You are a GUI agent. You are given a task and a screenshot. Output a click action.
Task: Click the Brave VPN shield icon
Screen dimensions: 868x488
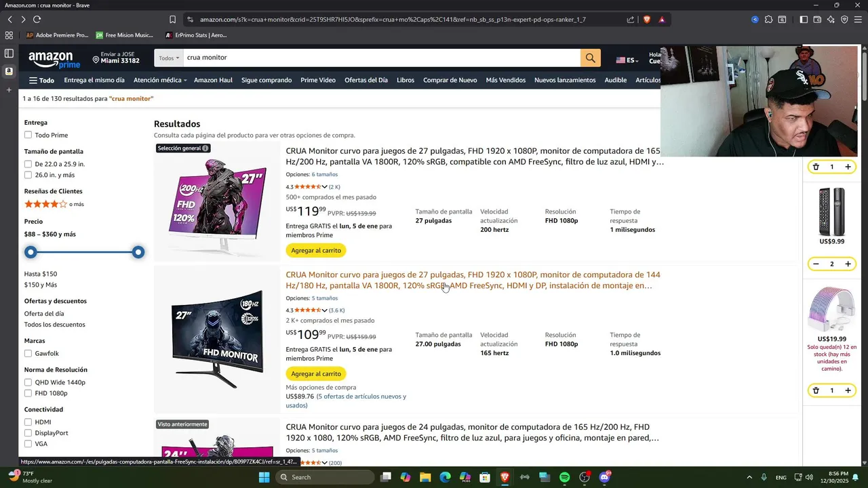[x=844, y=20]
